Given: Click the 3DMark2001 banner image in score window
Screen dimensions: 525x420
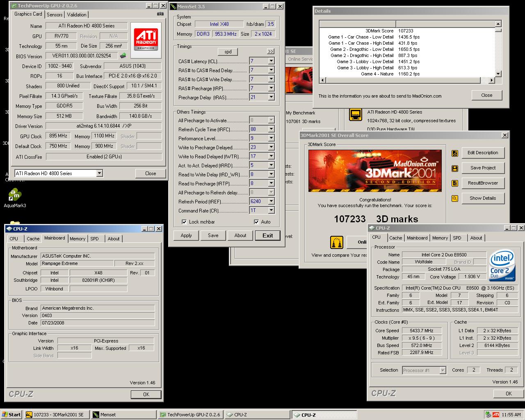Looking at the screenshot, I should tap(375, 171).
